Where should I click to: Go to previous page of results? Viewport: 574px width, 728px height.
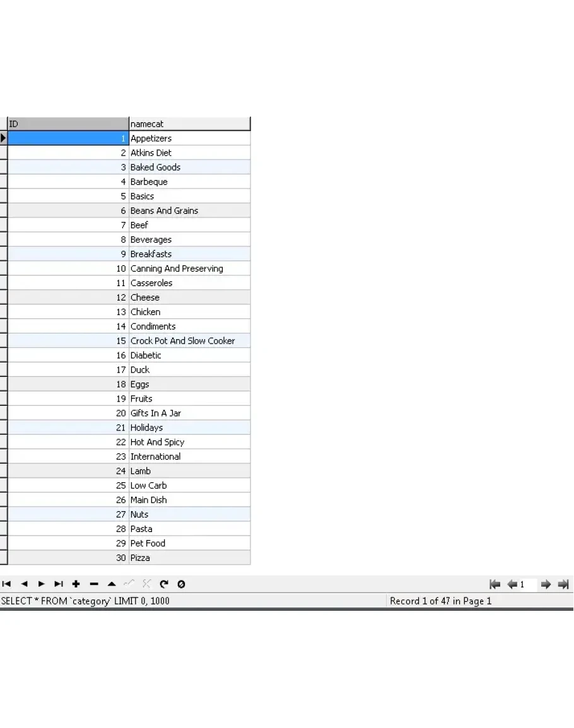tap(512, 584)
